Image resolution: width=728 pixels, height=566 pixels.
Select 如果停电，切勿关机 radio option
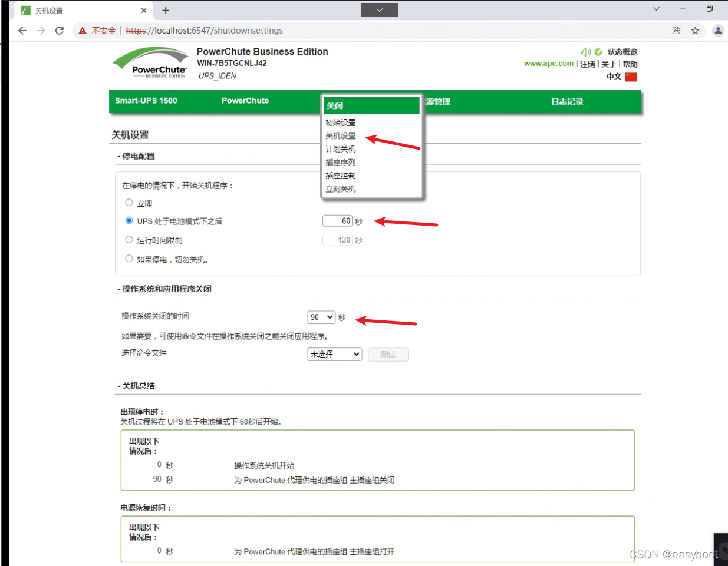pos(129,259)
